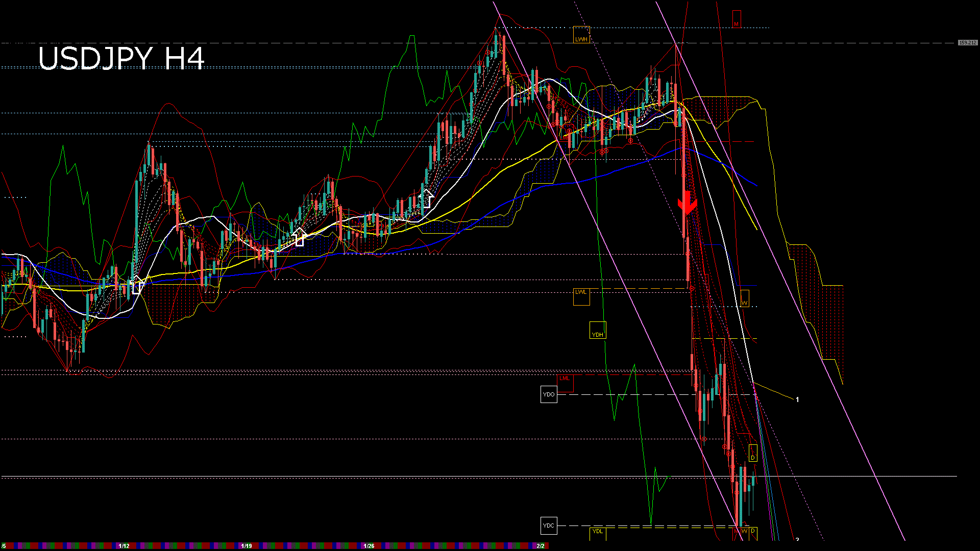Select the 2/2 date label on the timeline
980x551 pixels.
click(541, 545)
